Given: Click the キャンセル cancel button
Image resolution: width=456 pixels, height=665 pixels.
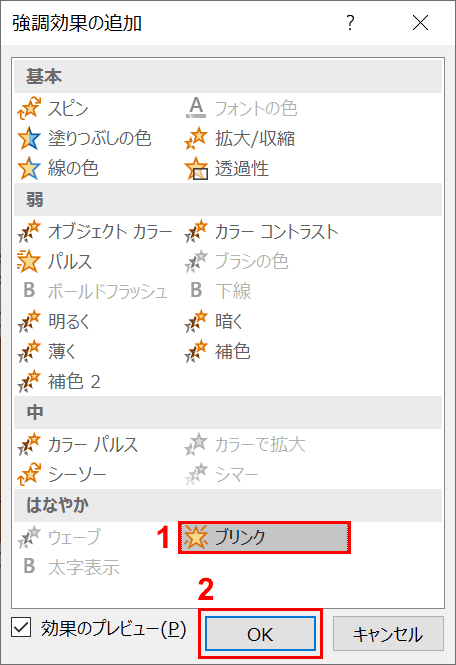Looking at the screenshot, I should (x=388, y=634).
